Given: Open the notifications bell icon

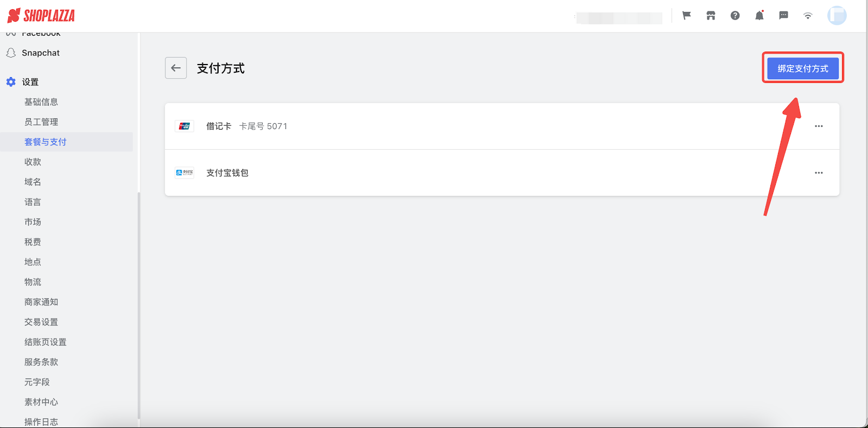Looking at the screenshot, I should [x=759, y=16].
